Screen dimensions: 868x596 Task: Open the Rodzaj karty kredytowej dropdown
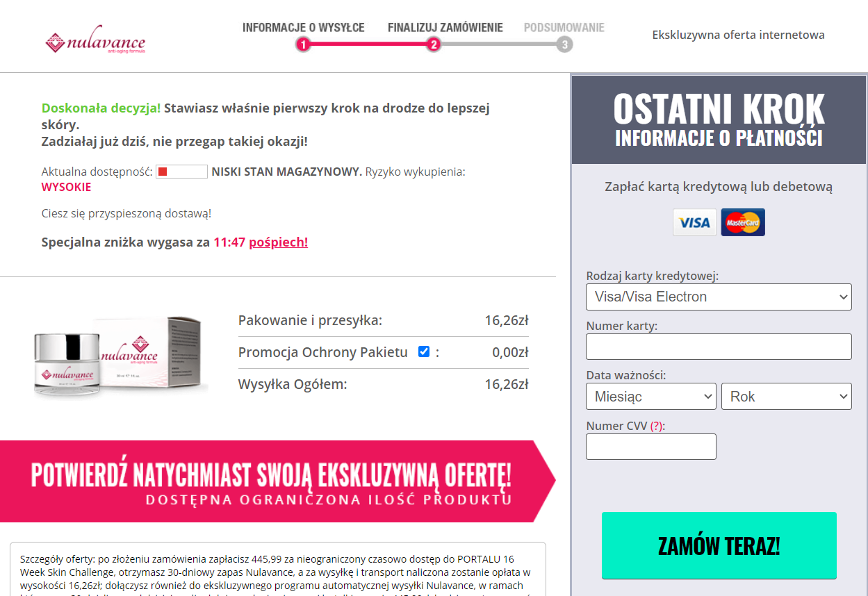pos(719,297)
